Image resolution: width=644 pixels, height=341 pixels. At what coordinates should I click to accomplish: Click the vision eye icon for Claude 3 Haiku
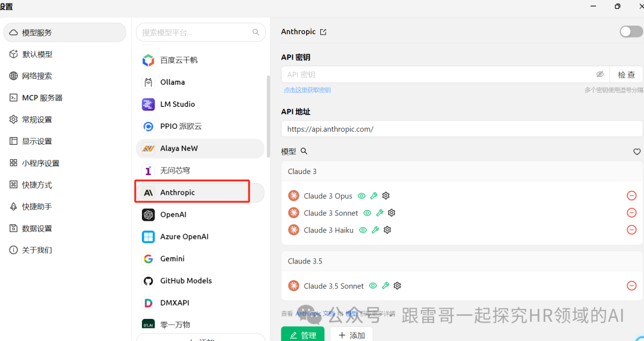click(363, 230)
